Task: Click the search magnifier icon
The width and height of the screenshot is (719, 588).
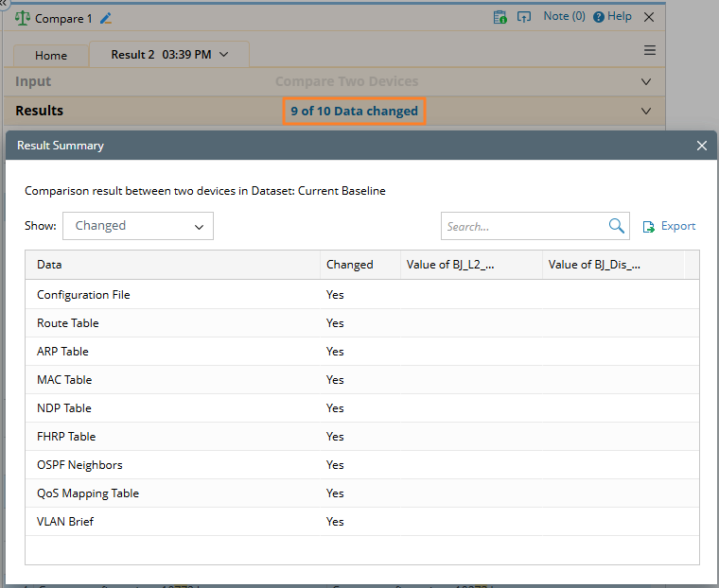Action: [617, 226]
